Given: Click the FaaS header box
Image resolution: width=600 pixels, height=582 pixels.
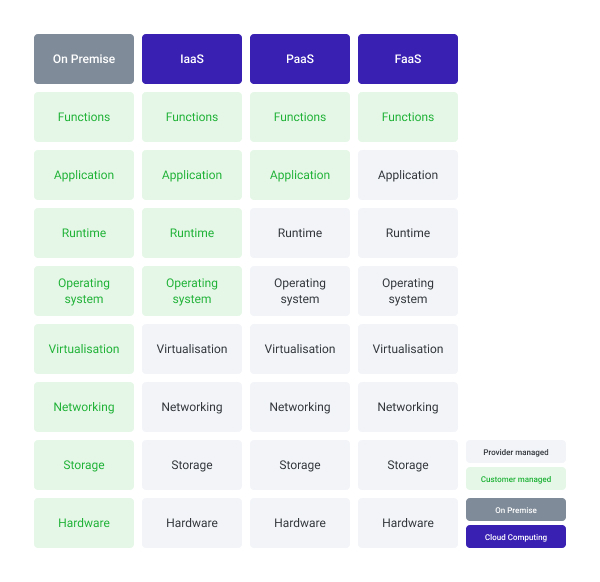Looking at the screenshot, I should (x=408, y=59).
